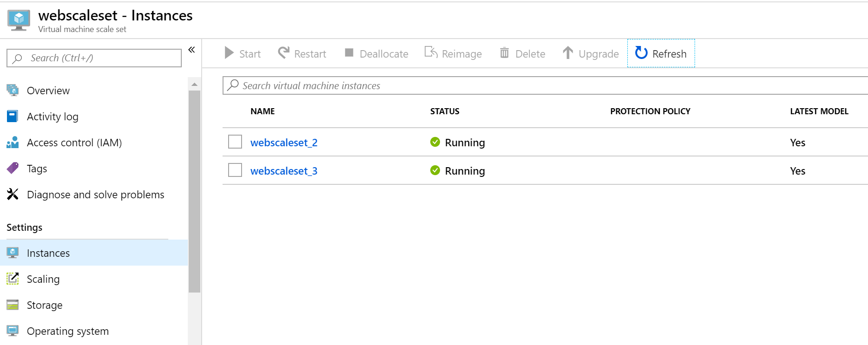Collapse the sidebar with double chevron

click(191, 50)
